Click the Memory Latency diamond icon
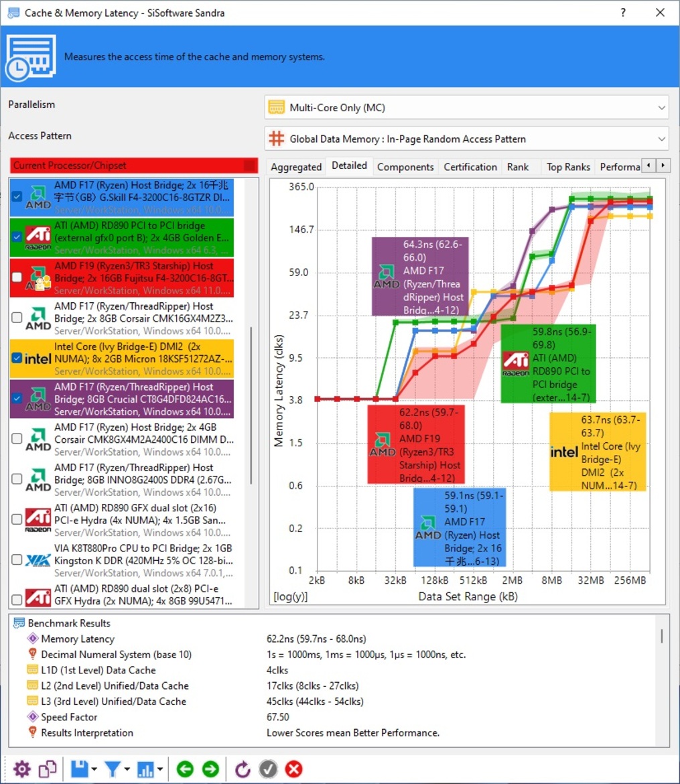Screen dimensions: 680x784 (x=33, y=639)
